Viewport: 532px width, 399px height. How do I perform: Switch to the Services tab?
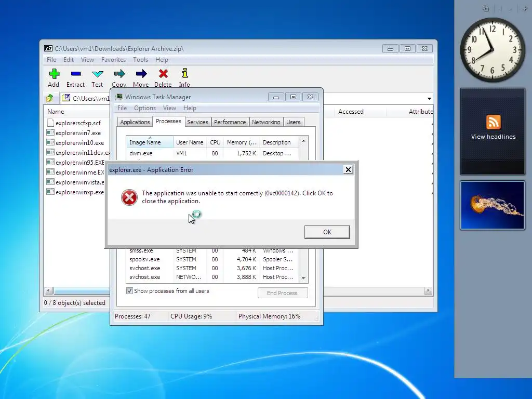(197, 122)
